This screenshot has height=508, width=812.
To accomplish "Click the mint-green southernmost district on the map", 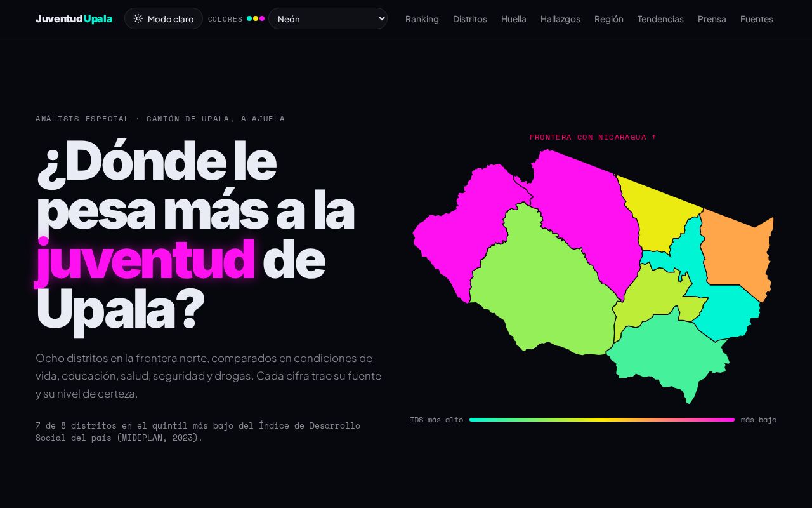I will coord(669,356).
